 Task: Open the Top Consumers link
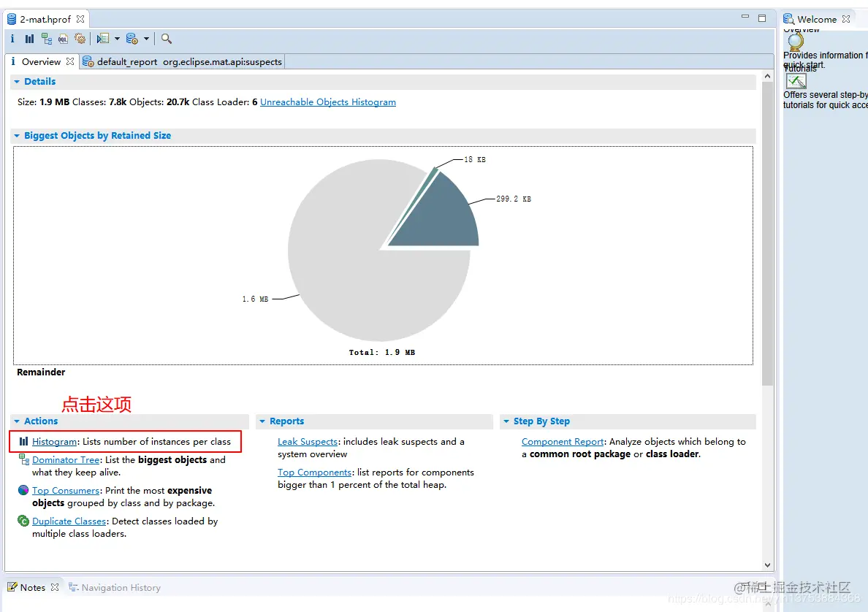point(66,490)
